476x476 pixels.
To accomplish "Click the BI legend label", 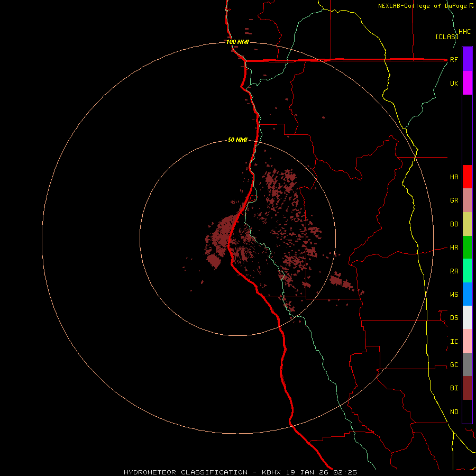I will coord(454,388).
